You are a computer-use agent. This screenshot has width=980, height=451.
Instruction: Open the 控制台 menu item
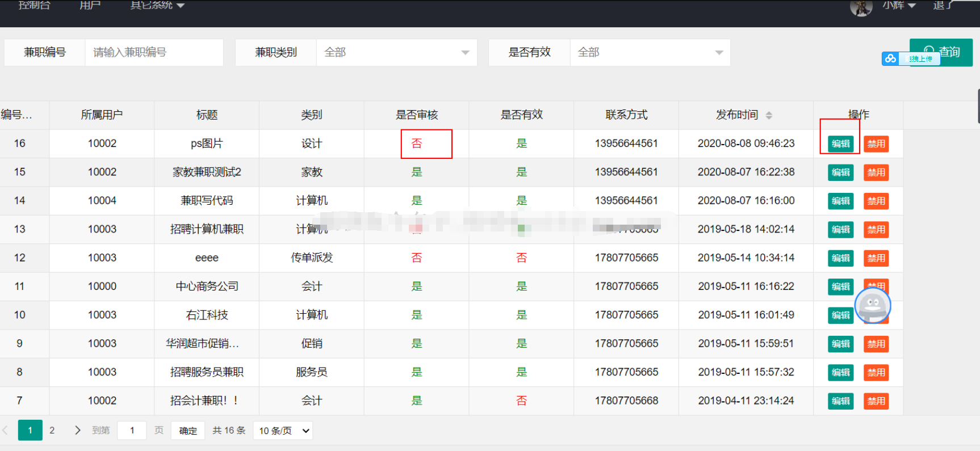pyautogui.click(x=34, y=6)
